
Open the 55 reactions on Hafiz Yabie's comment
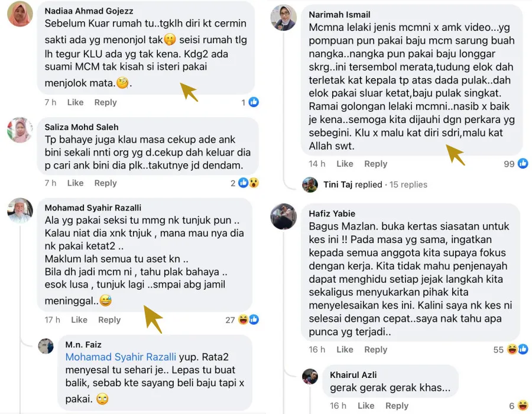tap(517, 350)
